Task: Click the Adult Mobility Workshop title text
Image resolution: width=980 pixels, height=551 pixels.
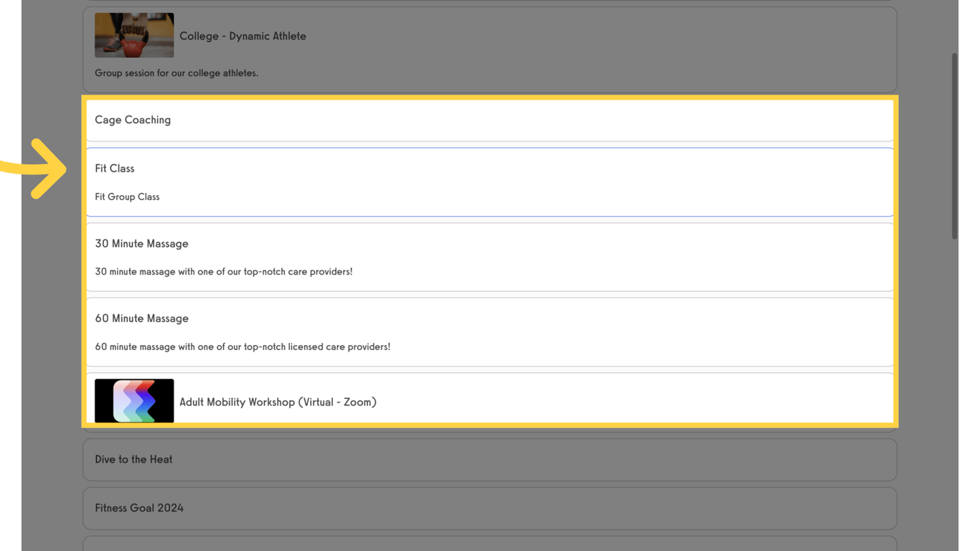Action: (278, 402)
